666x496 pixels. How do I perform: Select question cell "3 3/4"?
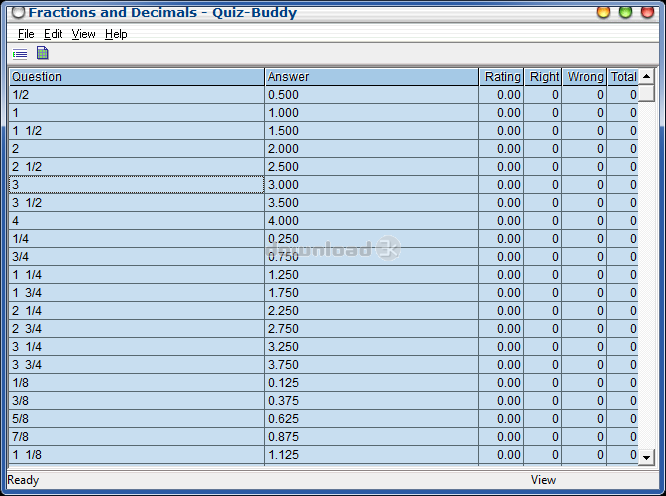click(137, 365)
